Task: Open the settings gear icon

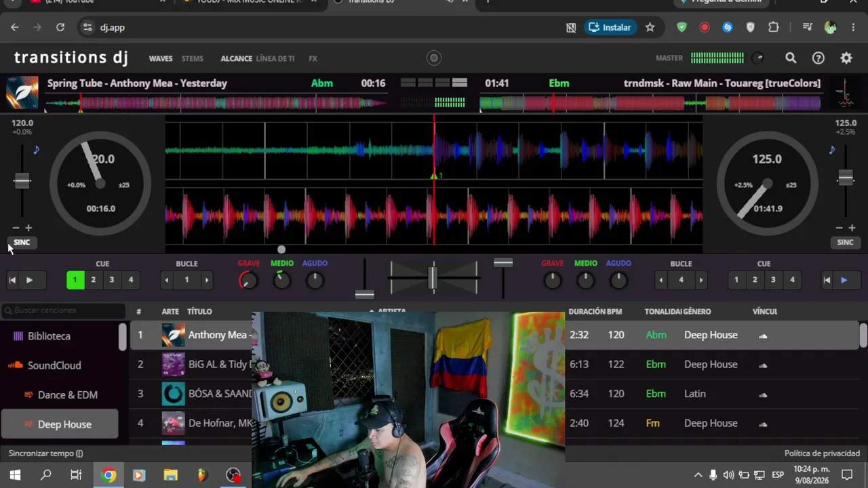Action: pyautogui.click(x=846, y=58)
